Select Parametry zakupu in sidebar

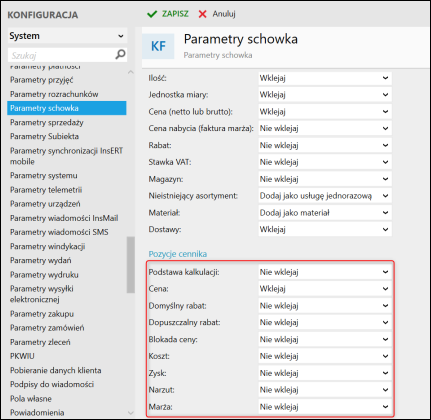[x=42, y=314]
